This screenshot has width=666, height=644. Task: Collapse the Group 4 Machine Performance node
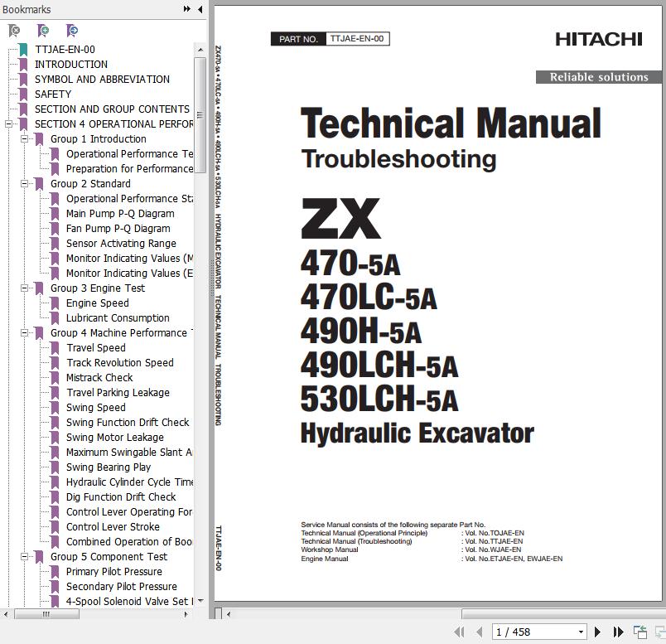pos(24,333)
